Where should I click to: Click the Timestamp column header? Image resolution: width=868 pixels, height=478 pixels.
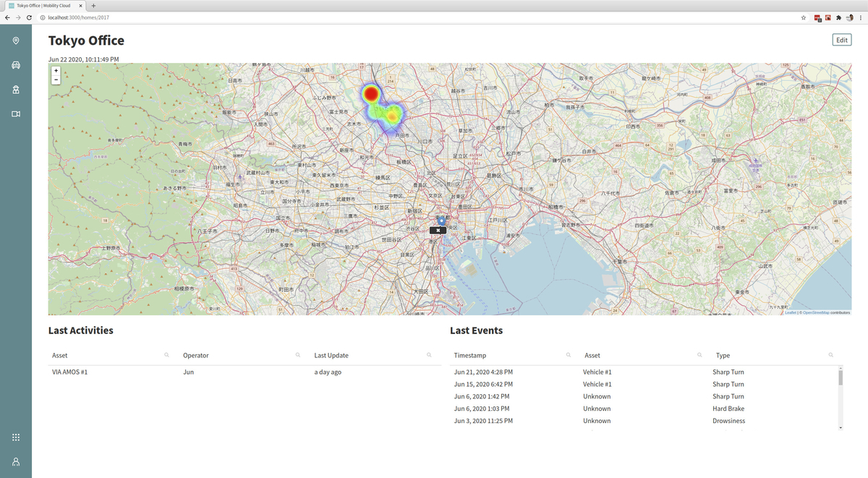[x=470, y=356]
